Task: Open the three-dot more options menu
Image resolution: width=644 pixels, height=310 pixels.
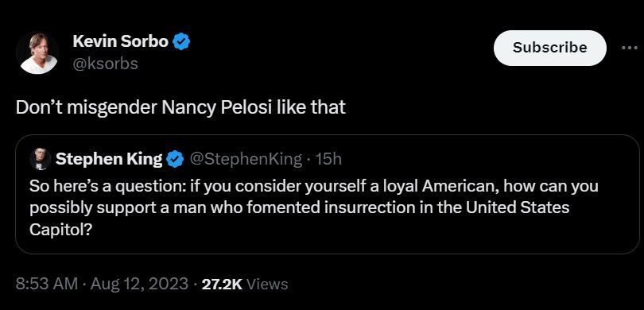Action: (x=629, y=48)
